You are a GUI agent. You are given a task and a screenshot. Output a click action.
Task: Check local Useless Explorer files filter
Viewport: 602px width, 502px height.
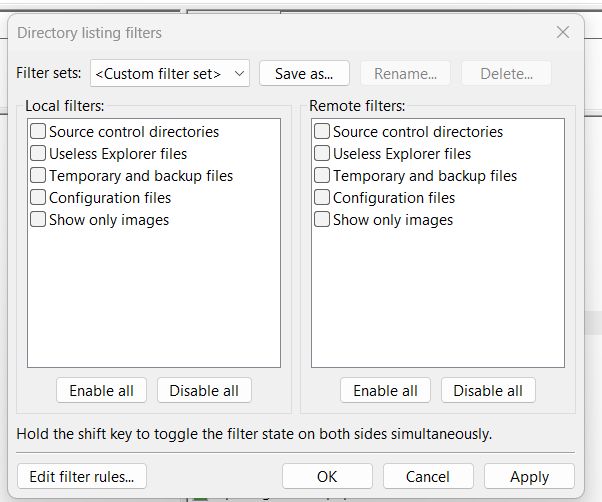pyautogui.click(x=38, y=153)
